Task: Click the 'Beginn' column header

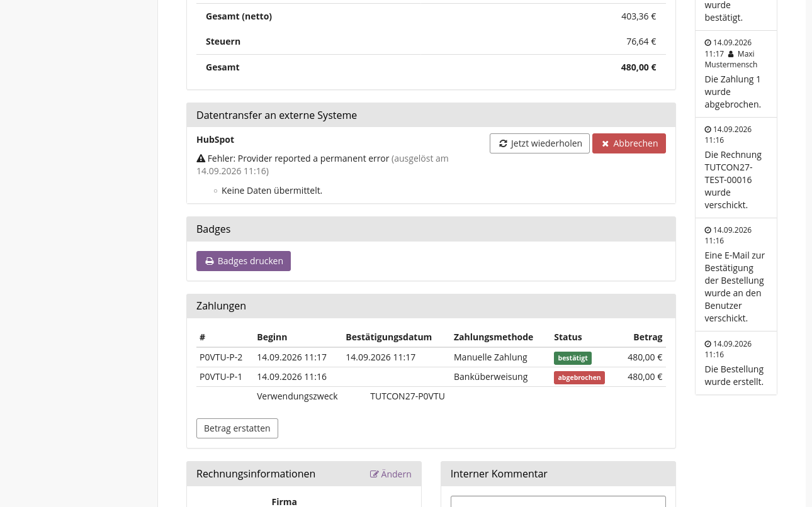Action: click(x=272, y=337)
